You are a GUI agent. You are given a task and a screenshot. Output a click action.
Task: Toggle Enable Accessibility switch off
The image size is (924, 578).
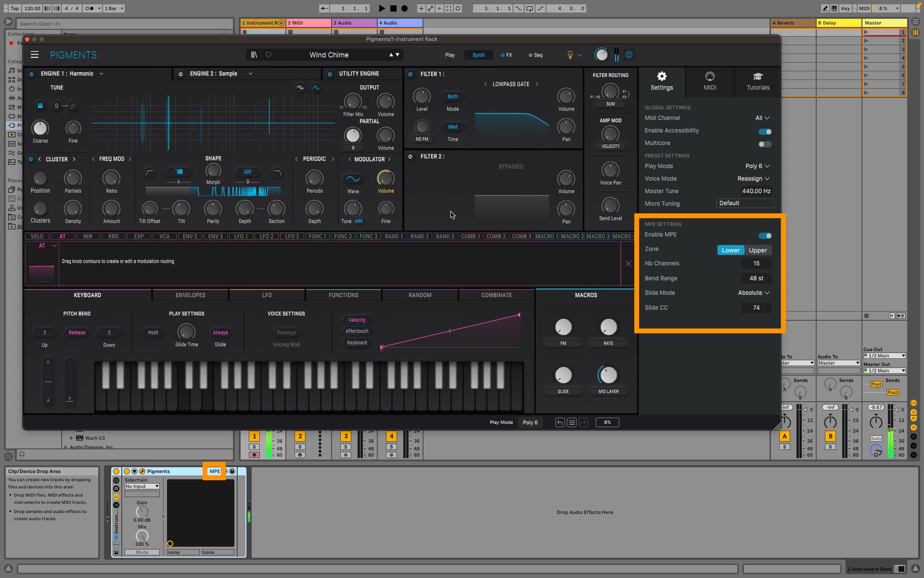click(765, 131)
